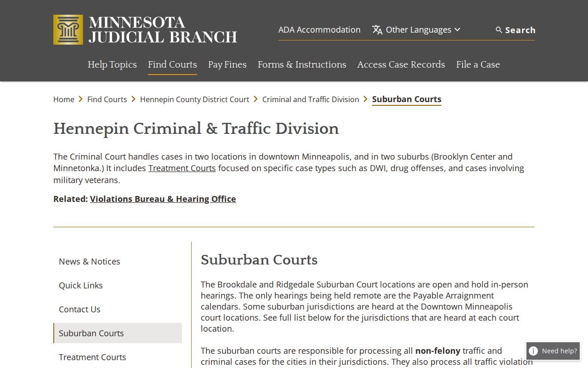Open Forms & Instructions menu
The height and width of the screenshot is (368, 588).
pyautogui.click(x=302, y=64)
